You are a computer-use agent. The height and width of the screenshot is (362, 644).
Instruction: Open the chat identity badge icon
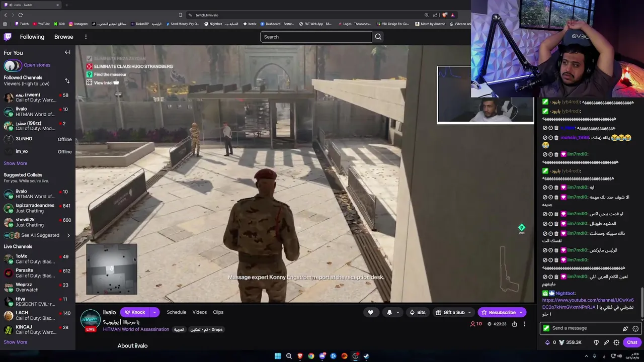point(546,328)
